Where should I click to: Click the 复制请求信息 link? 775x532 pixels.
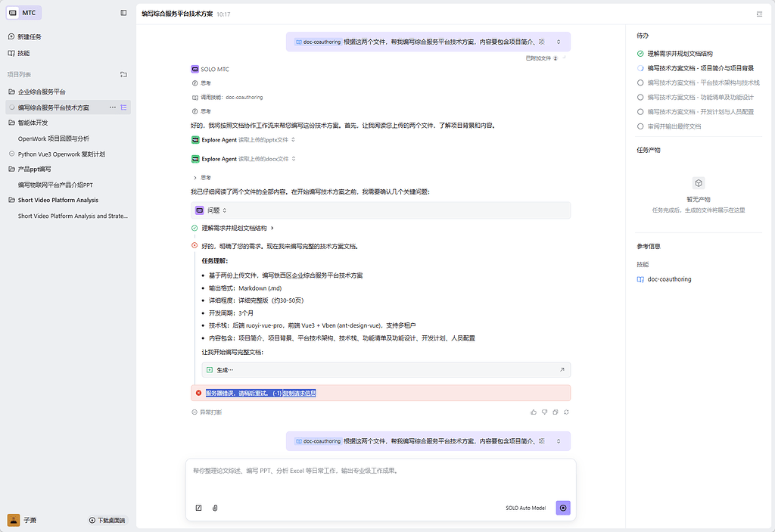[x=300, y=393]
